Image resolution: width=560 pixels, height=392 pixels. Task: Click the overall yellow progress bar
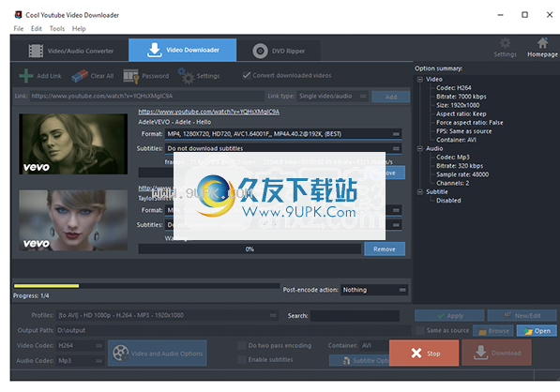click(x=146, y=286)
